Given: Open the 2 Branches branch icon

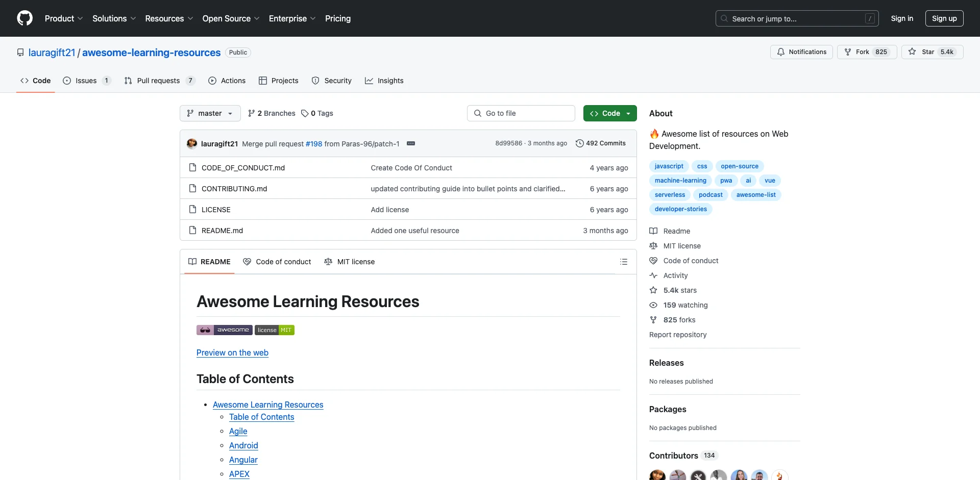Looking at the screenshot, I should (x=251, y=113).
